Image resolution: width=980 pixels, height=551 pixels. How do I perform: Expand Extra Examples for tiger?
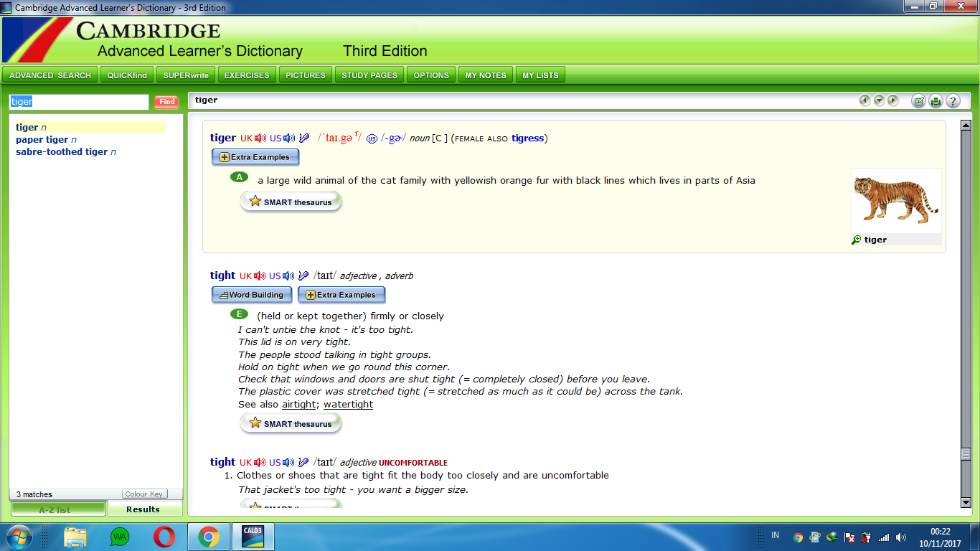coord(255,157)
